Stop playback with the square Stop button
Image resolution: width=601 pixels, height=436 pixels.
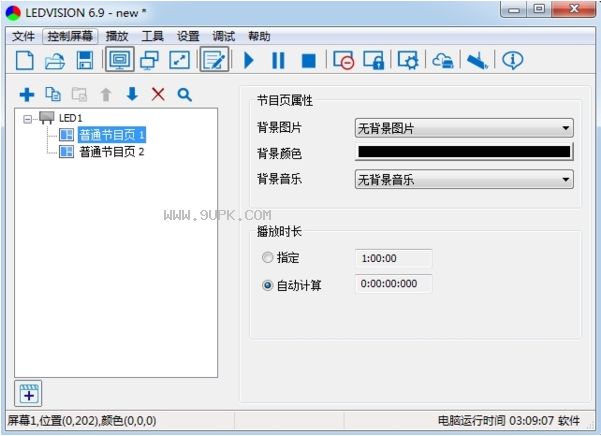tap(309, 61)
